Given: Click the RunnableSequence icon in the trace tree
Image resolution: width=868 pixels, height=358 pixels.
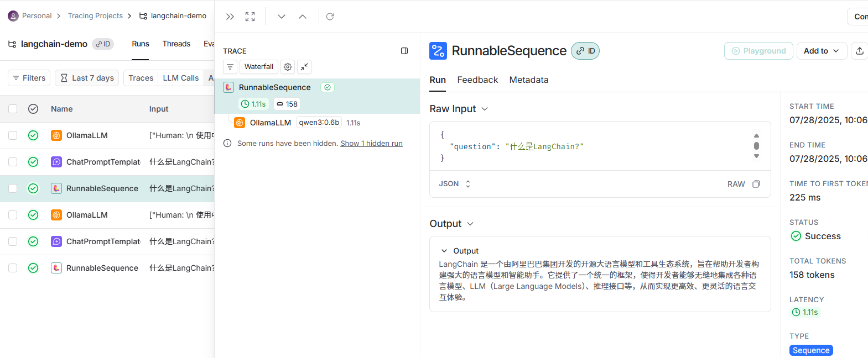Looking at the screenshot, I should (x=228, y=87).
